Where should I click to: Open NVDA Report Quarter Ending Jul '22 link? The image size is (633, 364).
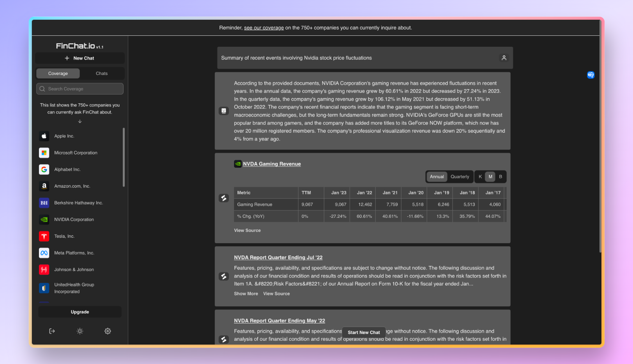click(278, 257)
